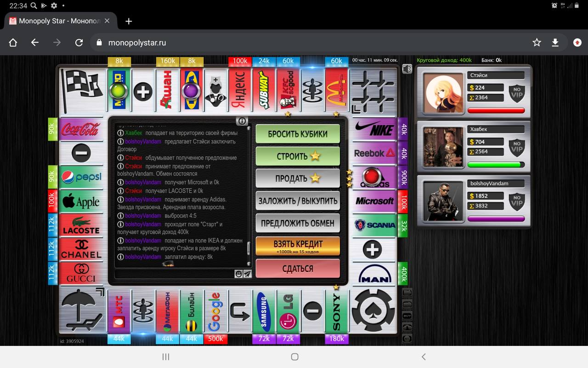Click the beach umbrella vacation corner
Screen dimensions: 588x368
[83, 310]
